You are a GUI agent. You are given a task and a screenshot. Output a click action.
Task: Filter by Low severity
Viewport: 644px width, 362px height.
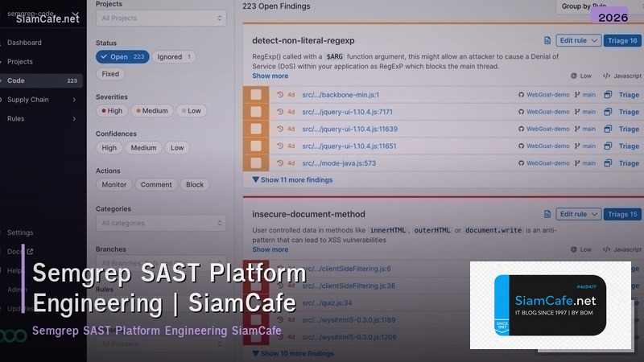pos(191,111)
